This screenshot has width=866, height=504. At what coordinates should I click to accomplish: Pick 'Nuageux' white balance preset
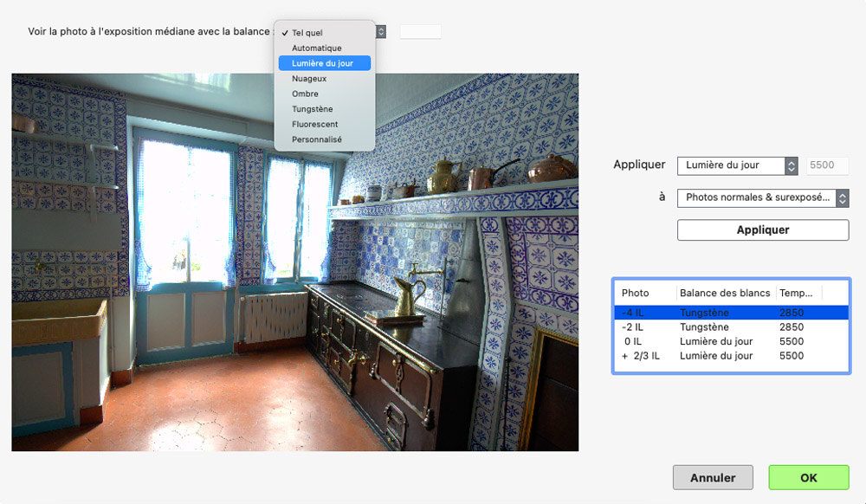tap(309, 79)
